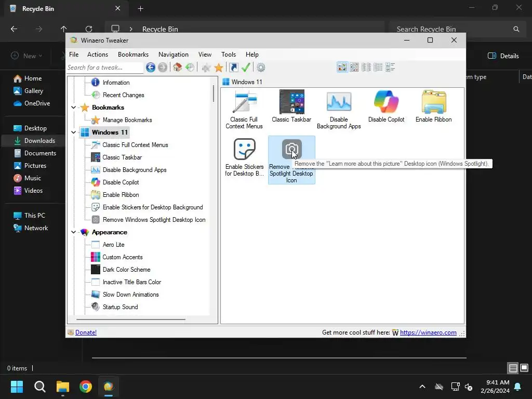Open the File menu
The height and width of the screenshot is (399, 532).
(x=74, y=54)
